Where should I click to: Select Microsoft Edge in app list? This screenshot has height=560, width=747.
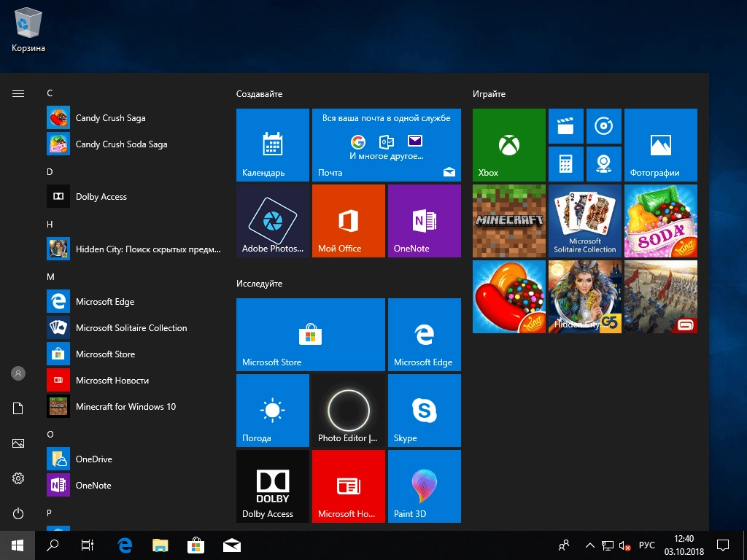pos(134,301)
